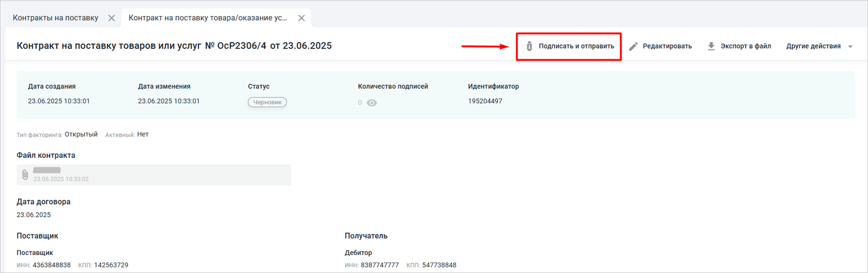Click the supplier ИНН value 4363848838

coord(52,265)
